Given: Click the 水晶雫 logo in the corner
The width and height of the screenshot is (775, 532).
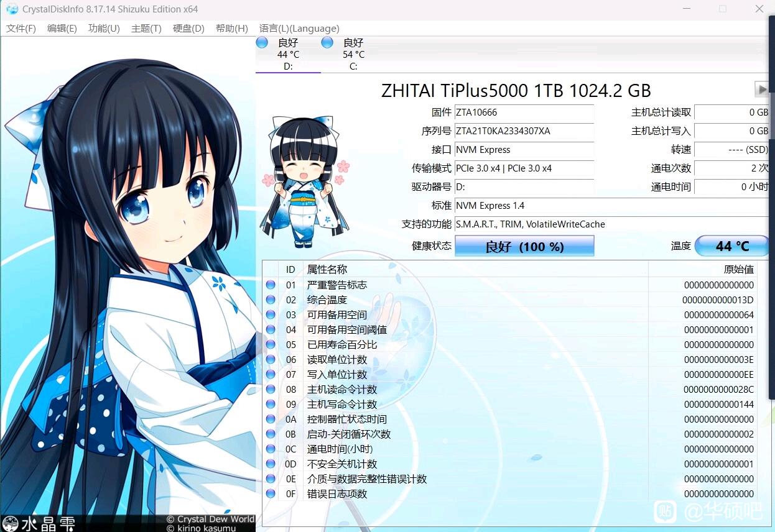Looking at the screenshot, I should [x=39, y=523].
